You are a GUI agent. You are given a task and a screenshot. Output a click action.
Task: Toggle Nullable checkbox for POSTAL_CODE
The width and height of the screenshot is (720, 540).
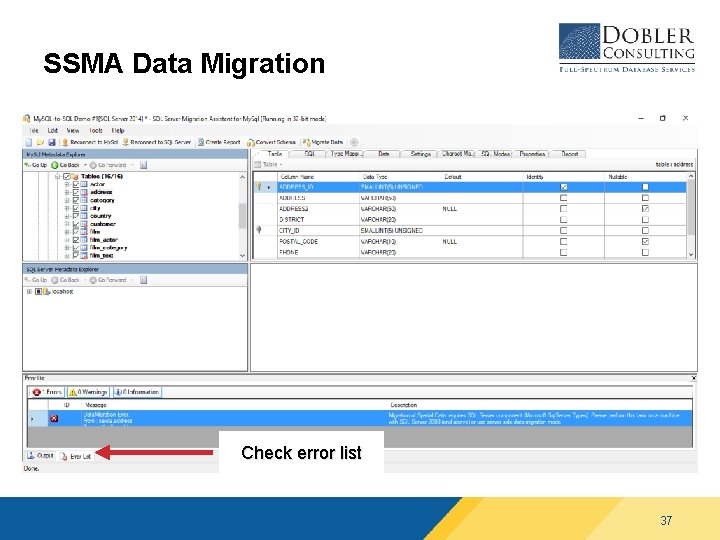pyautogui.click(x=645, y=241)
